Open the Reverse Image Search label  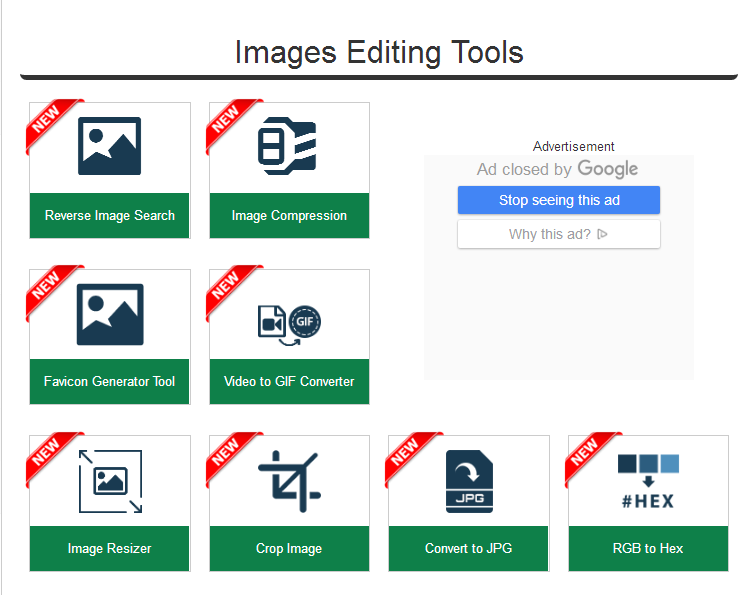(109, 216)
